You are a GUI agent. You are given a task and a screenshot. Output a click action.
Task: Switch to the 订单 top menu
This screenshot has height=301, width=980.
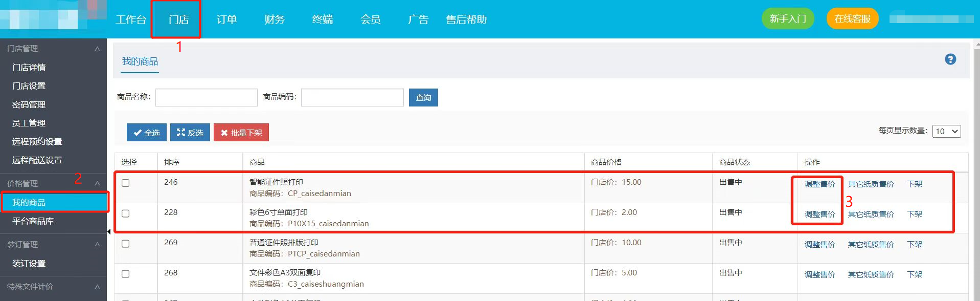tap(226, 19)
